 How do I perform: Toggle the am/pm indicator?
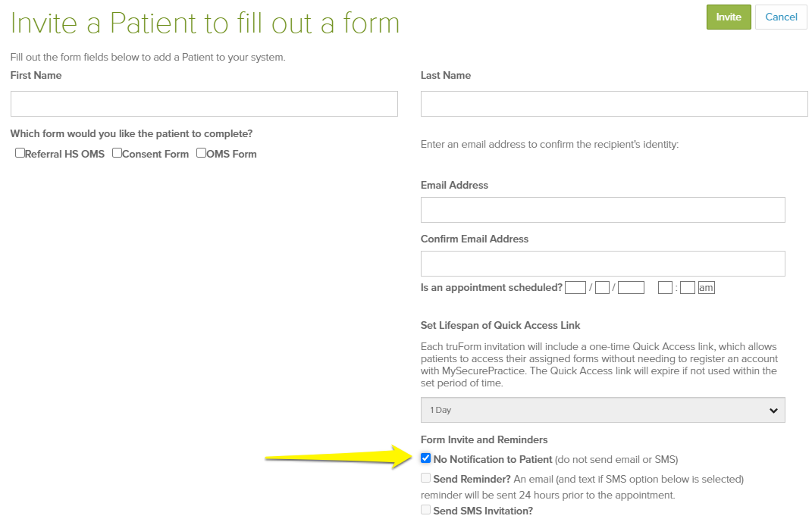coord(706,287)
